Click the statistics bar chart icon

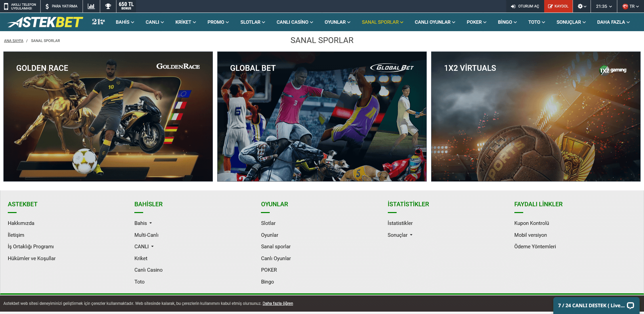(91, 6)
